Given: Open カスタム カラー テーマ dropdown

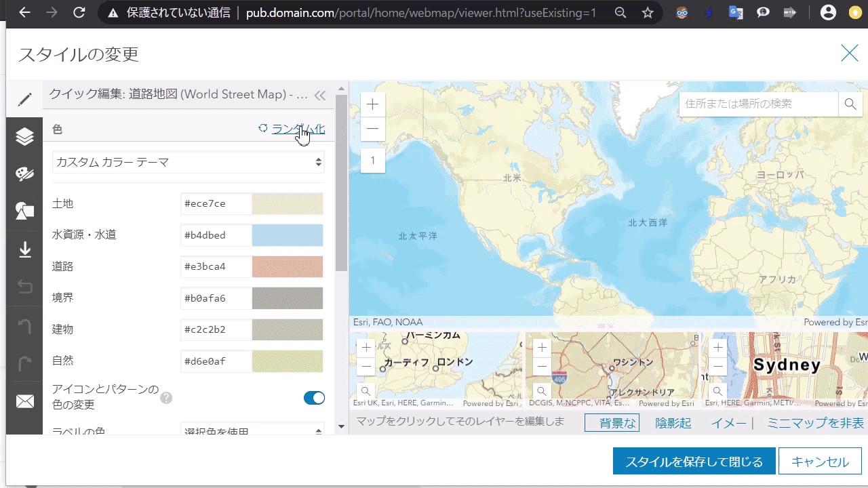Looking at the screenshot, I should point(188,162).
